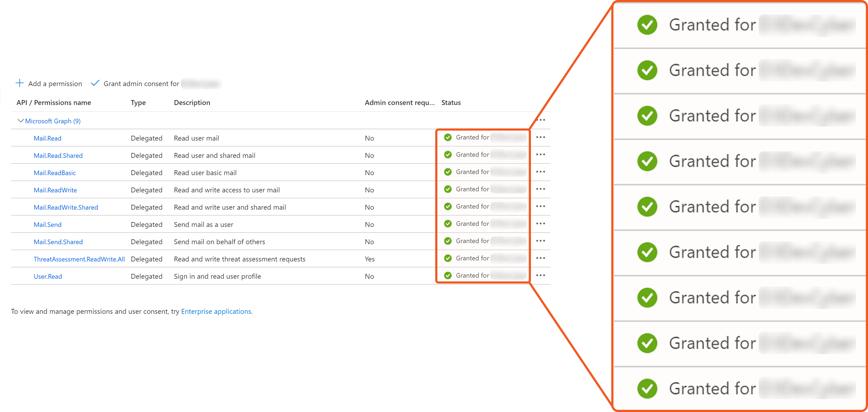Open the Mail.Read.Shared permission link
The width and height of the screenshot is (868, 412).
click(x=58, y=155)
